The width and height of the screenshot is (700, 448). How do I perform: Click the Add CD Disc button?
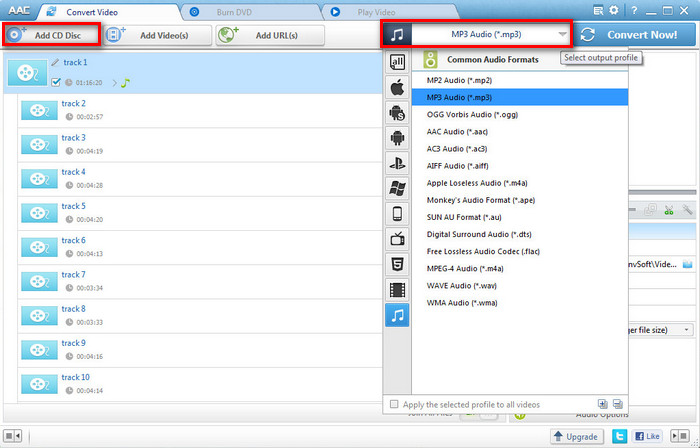tap(51, 35)
